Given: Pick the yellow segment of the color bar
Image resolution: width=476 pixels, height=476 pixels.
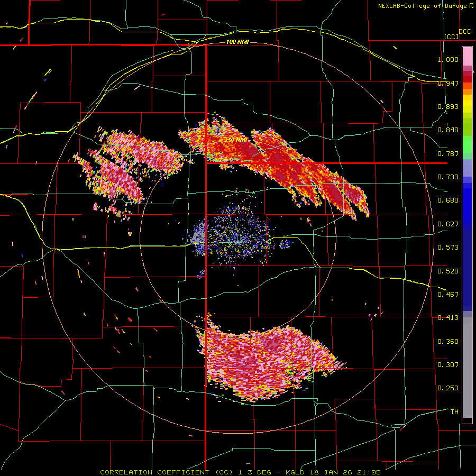Looking at the screenshot, I should [x=467, y=104].
